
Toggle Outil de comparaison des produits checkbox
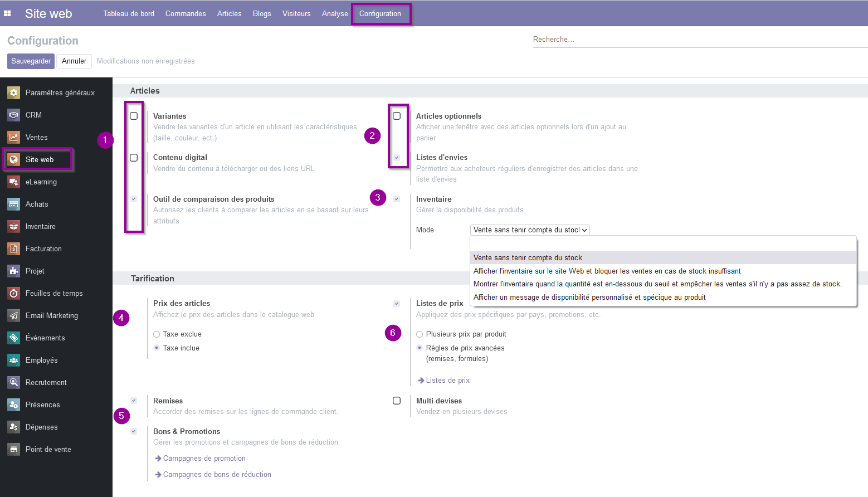tap(134, 199)
